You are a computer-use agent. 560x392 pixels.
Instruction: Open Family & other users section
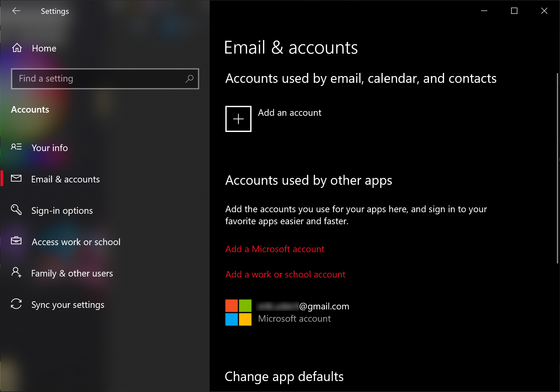click(x=72, y=273)
